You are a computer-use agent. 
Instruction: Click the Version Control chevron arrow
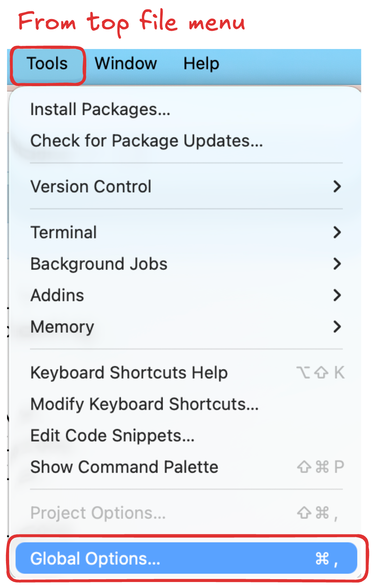pyautogui.click(x=337, y=186)
